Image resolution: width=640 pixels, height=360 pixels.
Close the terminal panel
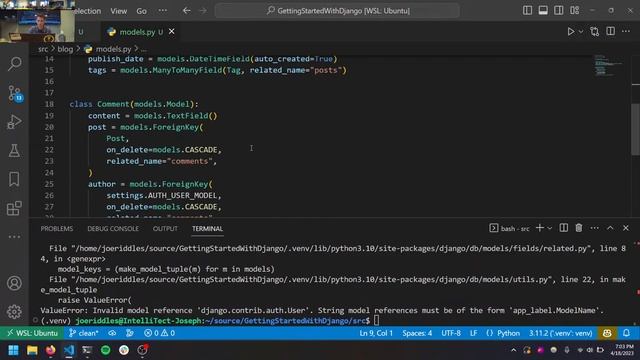[626, 228]
